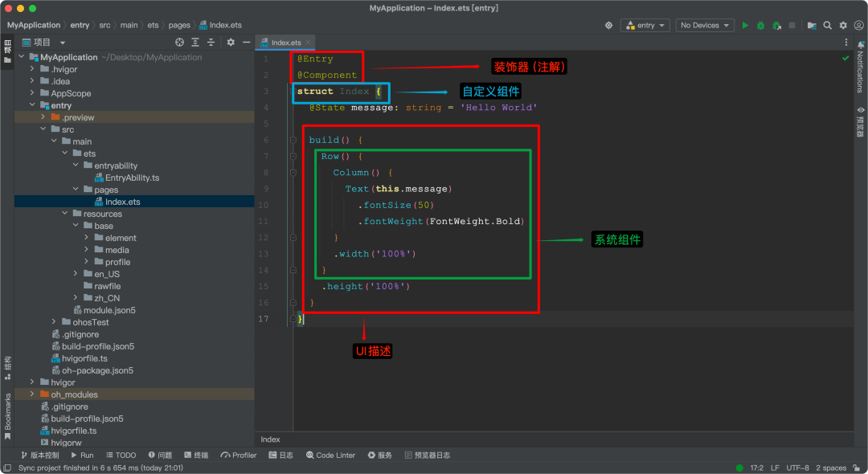
Task: Open the 终端 terminal tab
Action: point(197,456)
